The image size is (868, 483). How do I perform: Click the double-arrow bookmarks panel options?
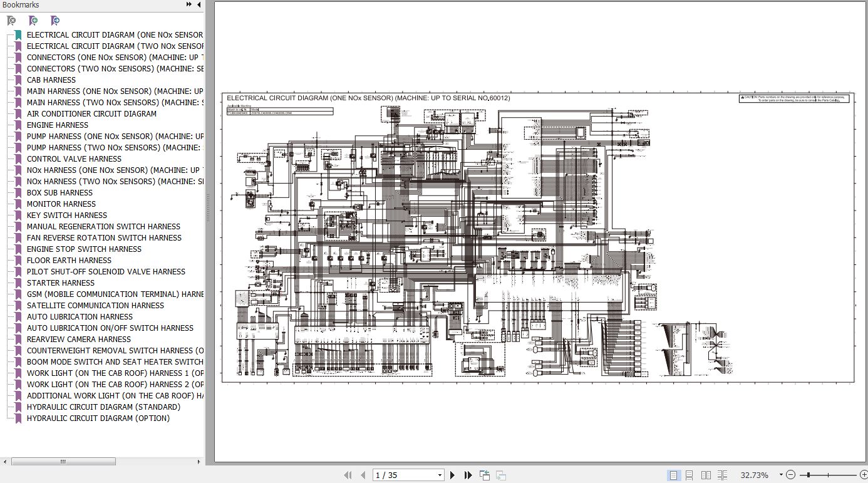click(x=189, y=4)
